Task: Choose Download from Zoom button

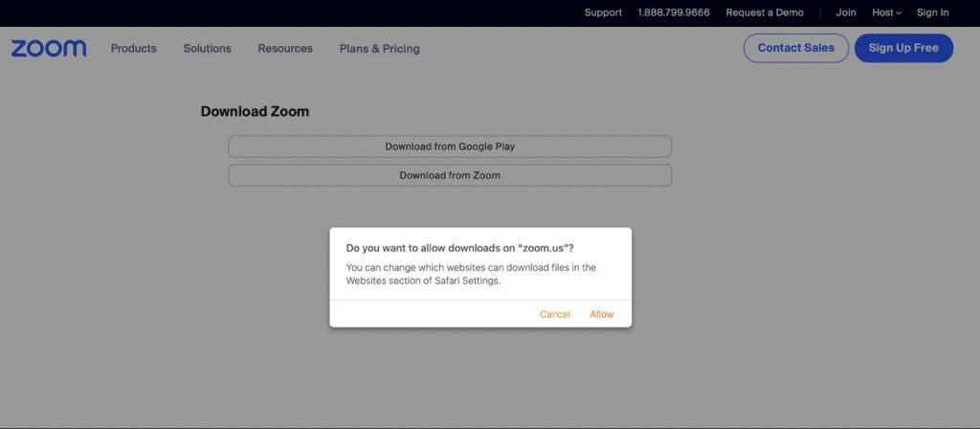Action: click(450, 175)
